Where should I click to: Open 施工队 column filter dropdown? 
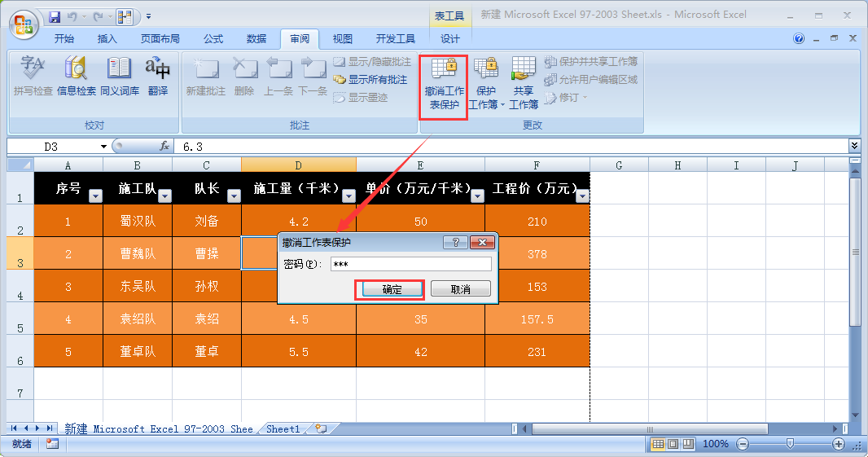pos(165,196)
